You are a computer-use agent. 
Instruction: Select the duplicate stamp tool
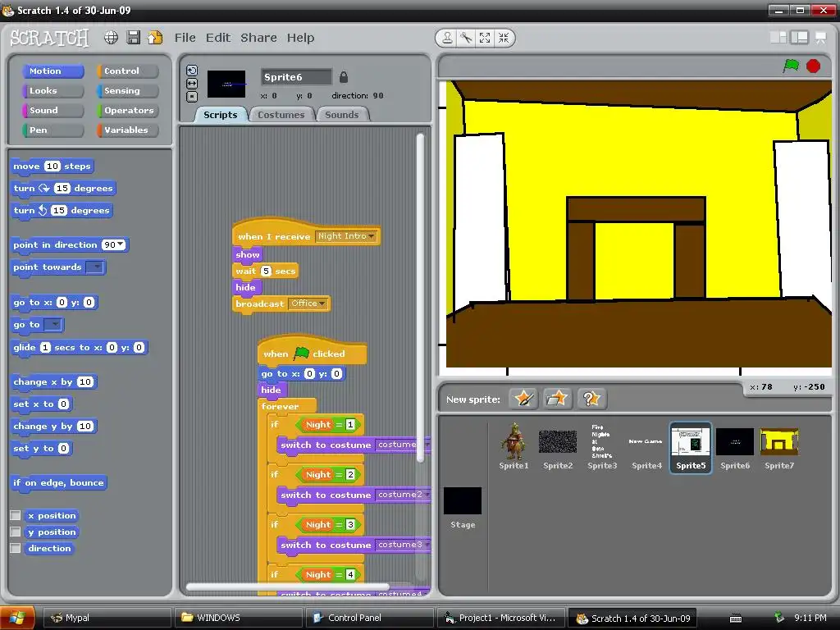point(446,38)
